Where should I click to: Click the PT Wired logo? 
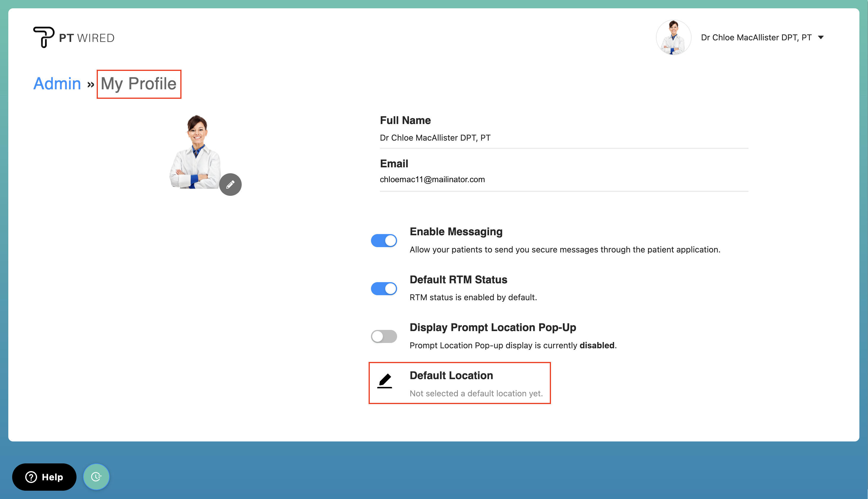coord(74,37)
